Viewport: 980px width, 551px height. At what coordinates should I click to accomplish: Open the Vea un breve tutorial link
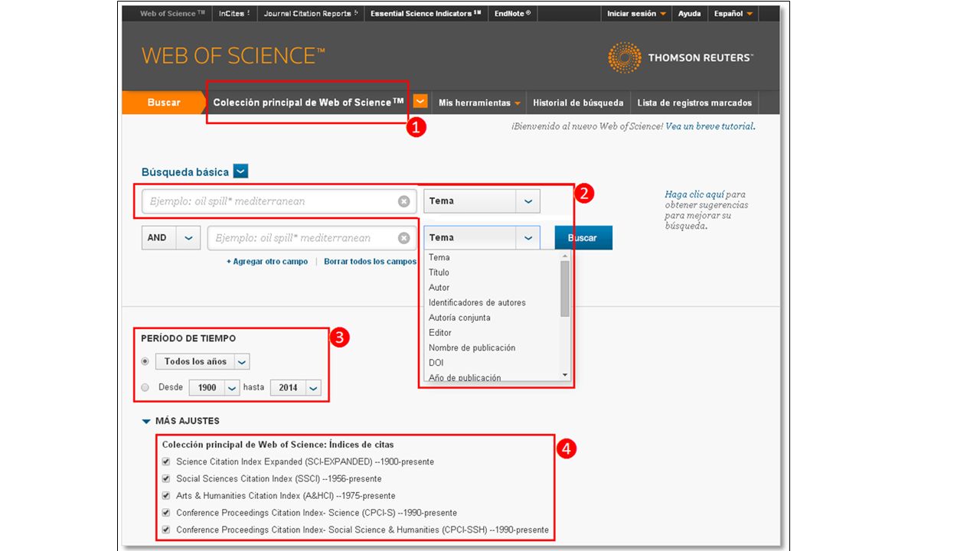point(710,126)
